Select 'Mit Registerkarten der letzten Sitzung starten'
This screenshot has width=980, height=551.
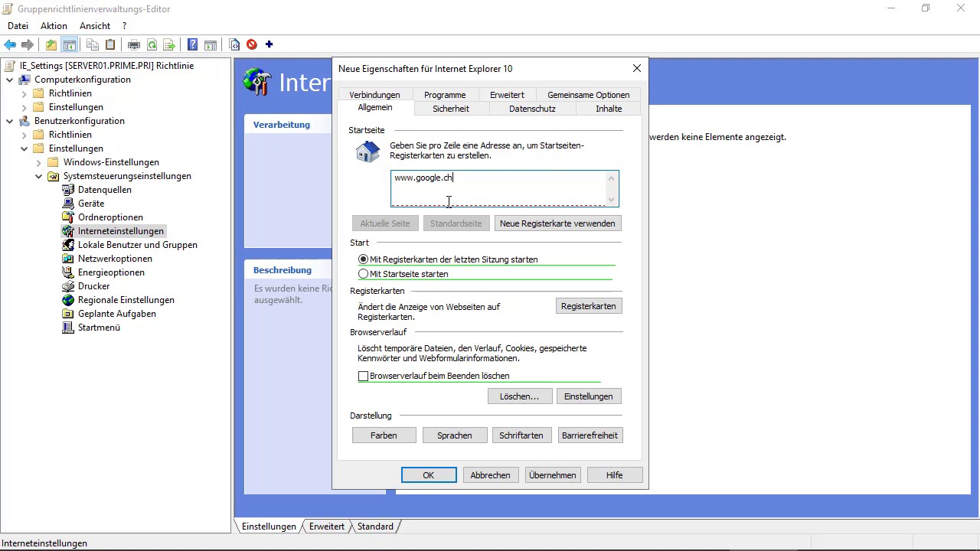pos(363,259)
